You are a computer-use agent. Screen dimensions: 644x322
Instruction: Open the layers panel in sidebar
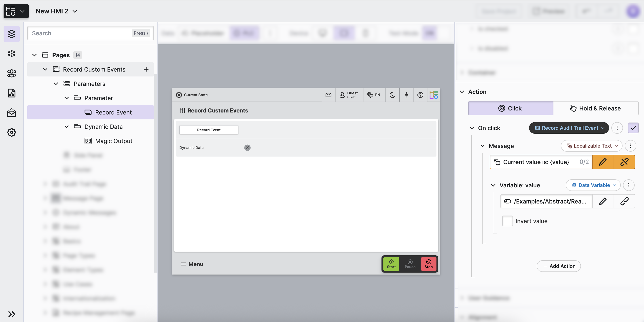[x=11, y=34]
